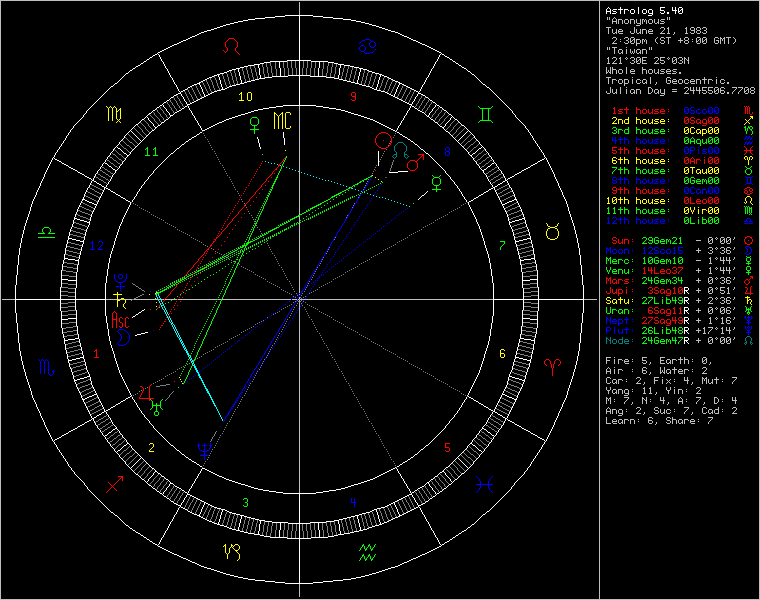This screenshot has height=600, width=760.
Task: Click the 4th house: 0Aqu00 row
Action: [x=682, y=141]
